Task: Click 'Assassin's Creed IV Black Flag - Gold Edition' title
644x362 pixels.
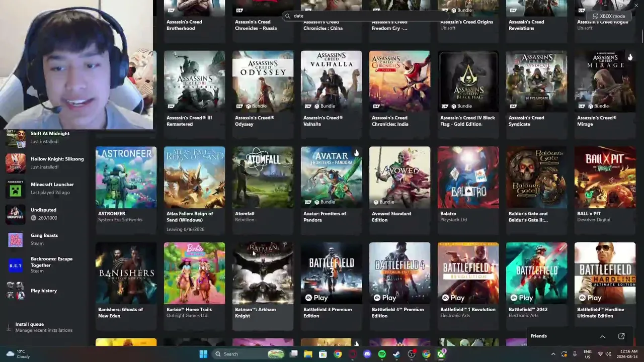Action: point(467,121)
